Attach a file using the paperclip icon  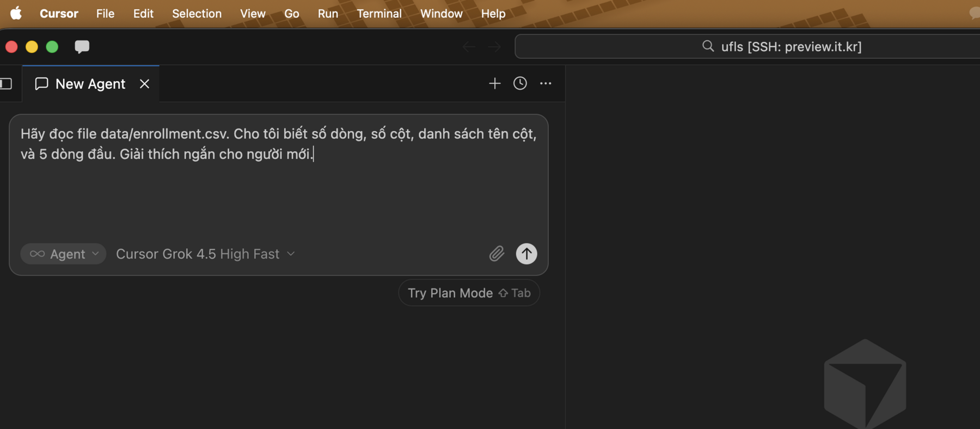497,254
